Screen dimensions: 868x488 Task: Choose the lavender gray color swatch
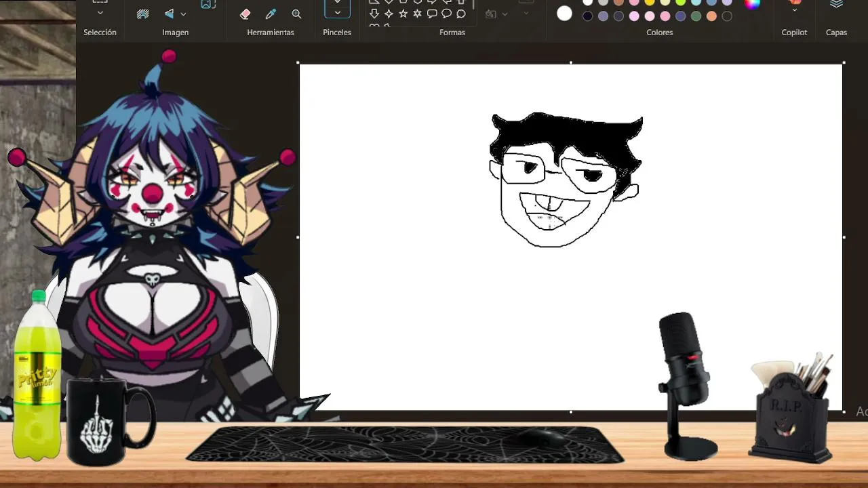pyautogui.click(x=604, y=16)
